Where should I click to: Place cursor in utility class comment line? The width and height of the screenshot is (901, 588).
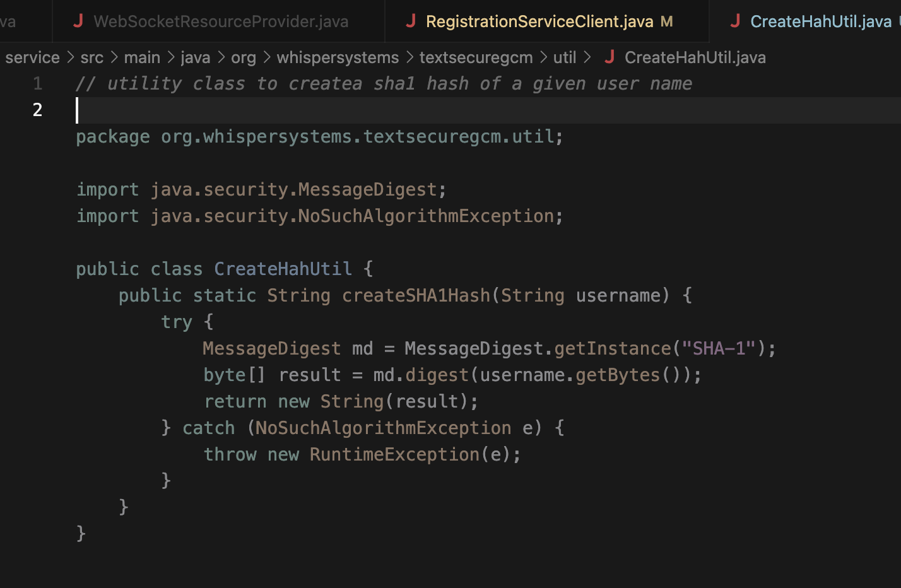point(384,83)
